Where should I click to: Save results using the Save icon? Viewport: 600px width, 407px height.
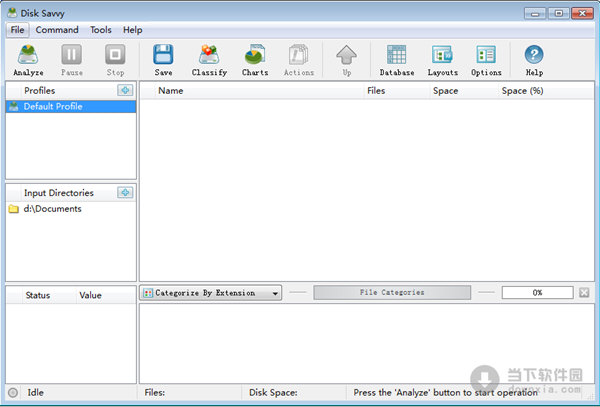tap(163, 60)
